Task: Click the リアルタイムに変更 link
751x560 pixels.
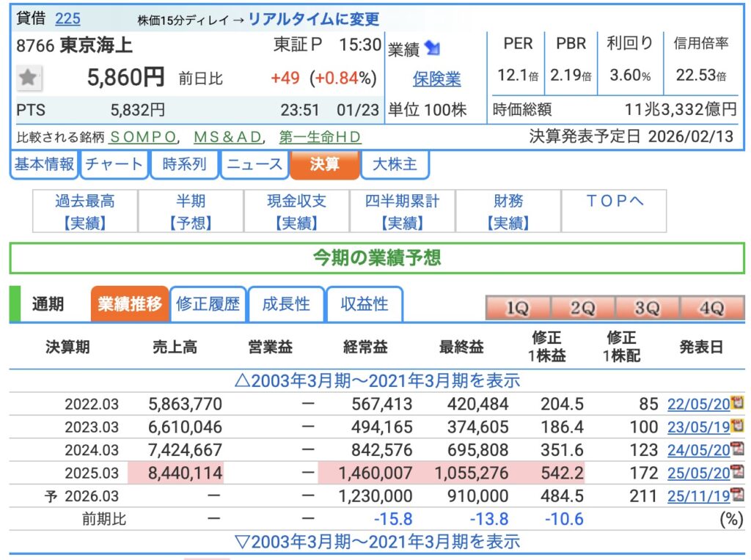Action: click(x=313, y=19)
